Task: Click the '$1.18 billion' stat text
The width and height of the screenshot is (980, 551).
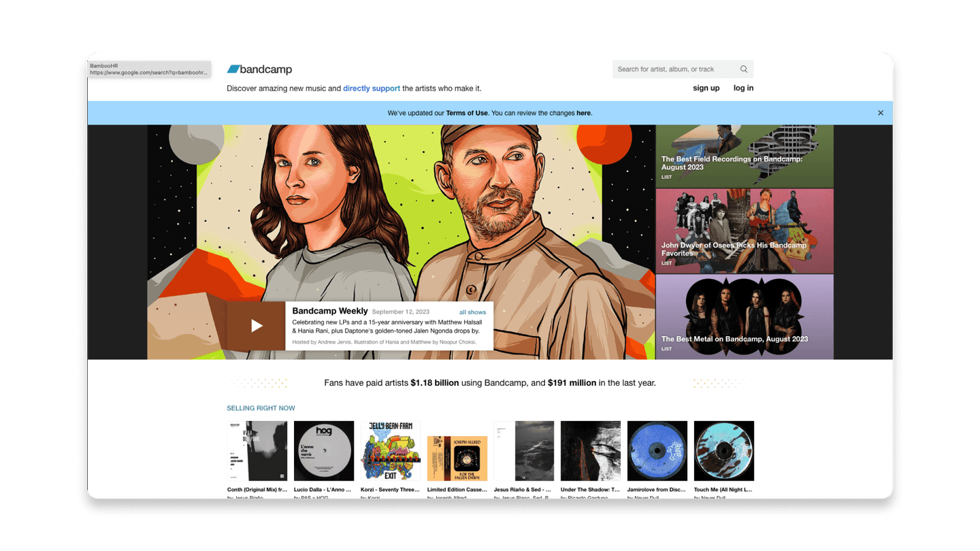Action: pos(434,383)
